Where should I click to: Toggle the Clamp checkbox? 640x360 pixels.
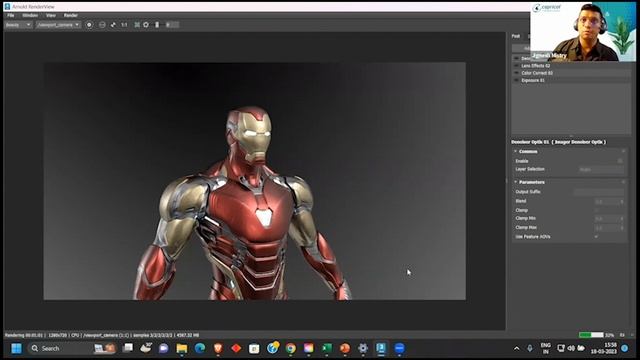597,210
